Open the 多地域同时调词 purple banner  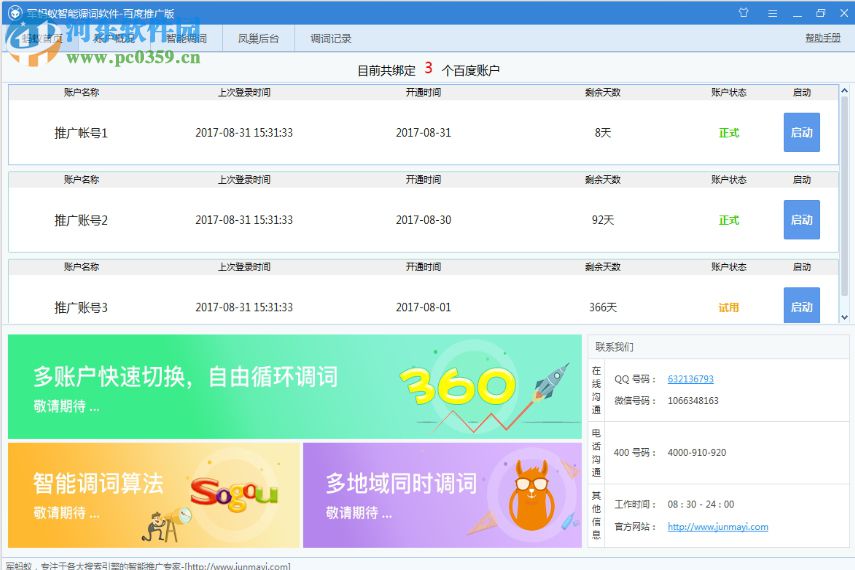point(442,495)
